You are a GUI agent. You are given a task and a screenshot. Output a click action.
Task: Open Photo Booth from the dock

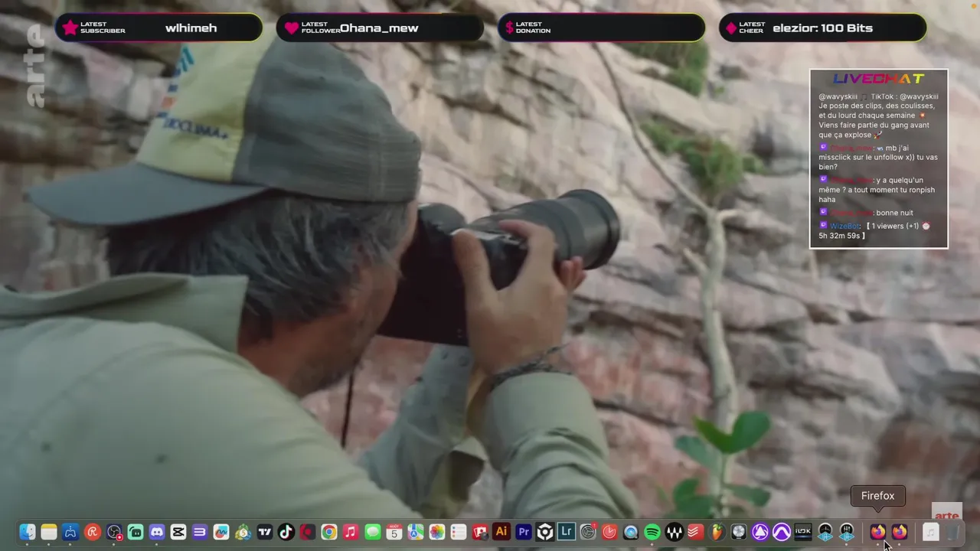pos(480,532)
